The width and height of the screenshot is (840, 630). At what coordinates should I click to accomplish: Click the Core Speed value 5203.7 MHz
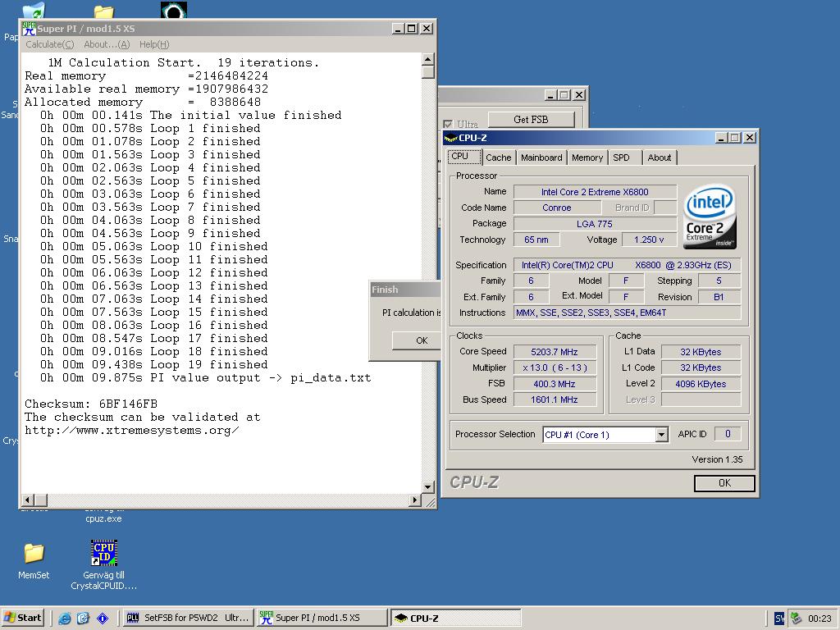(x=555, y=352)
